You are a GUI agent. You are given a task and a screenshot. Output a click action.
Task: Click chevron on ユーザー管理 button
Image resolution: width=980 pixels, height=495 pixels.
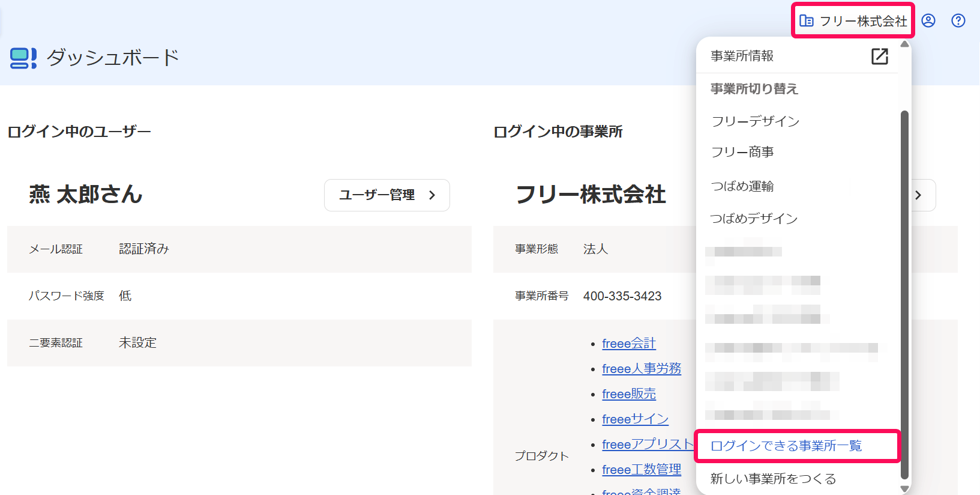(432, 195)
